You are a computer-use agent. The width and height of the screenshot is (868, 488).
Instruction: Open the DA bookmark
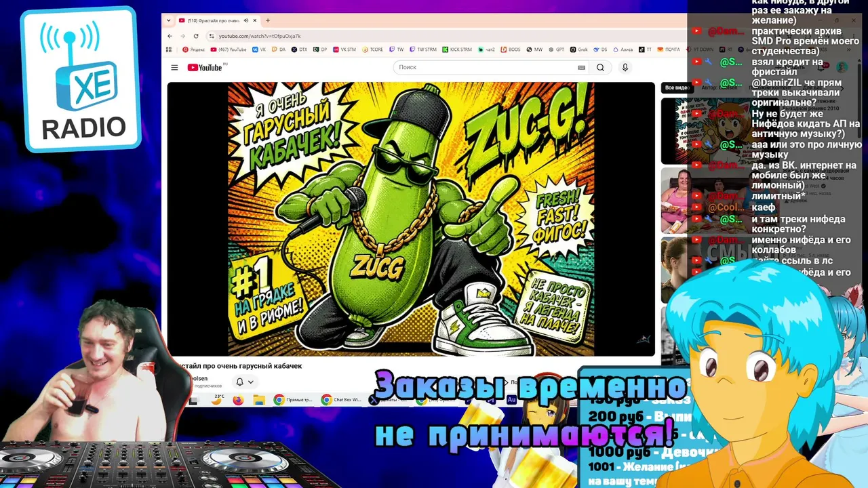279,49
